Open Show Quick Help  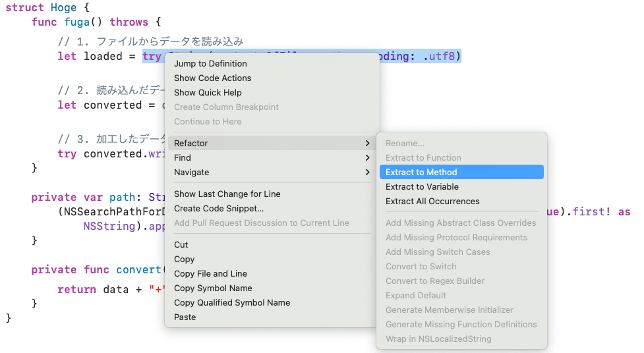[272, 92]
